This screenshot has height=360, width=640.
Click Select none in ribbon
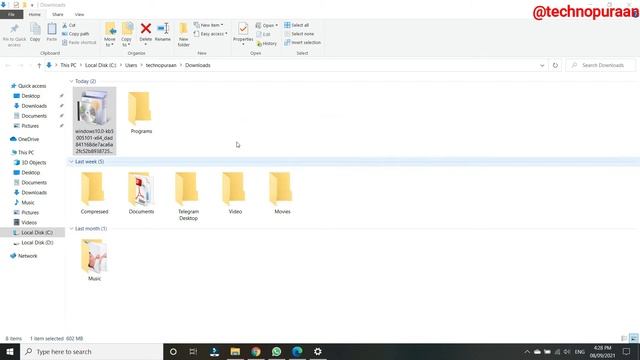point(299,34)
